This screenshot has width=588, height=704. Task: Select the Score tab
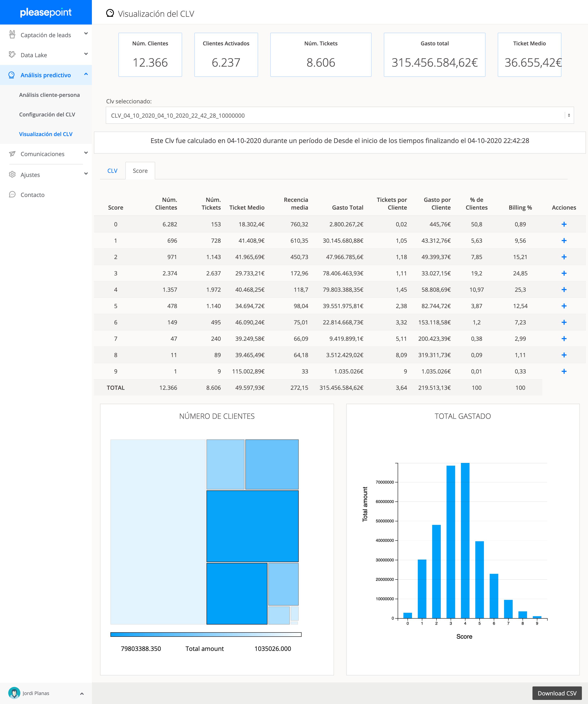click(x=140, y=171)
